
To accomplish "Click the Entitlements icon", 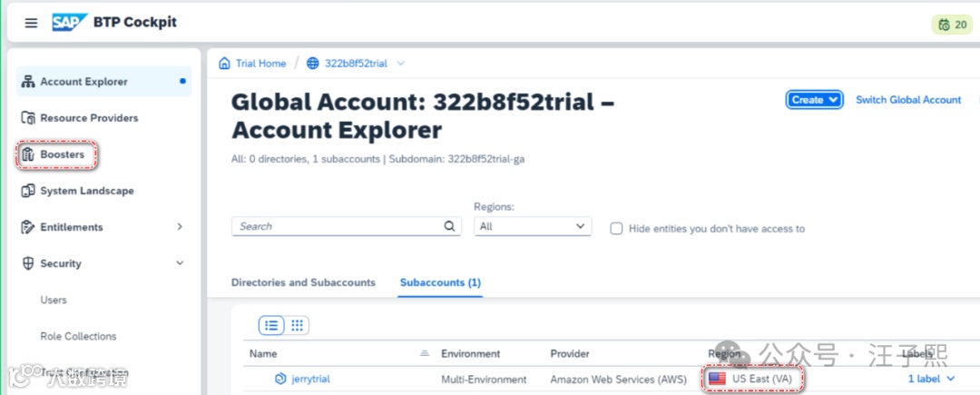I will pos(27,227).
